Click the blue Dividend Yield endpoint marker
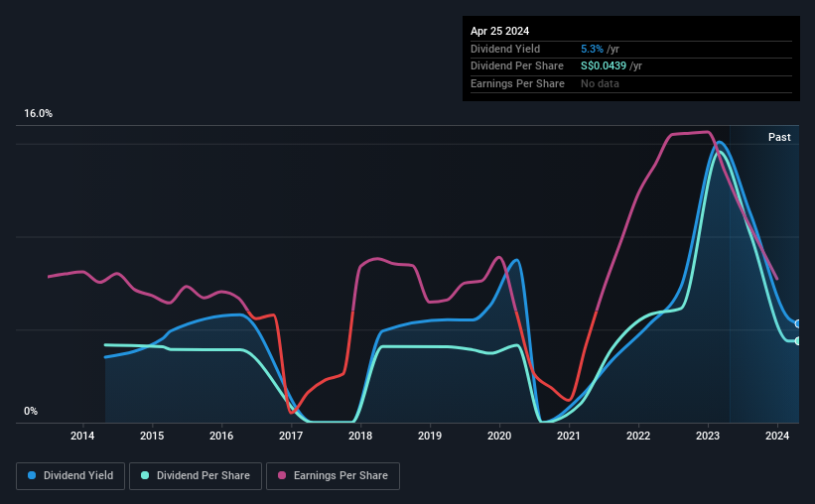The width and height of the screenshot is (815, 504). (x=798, y=323)
